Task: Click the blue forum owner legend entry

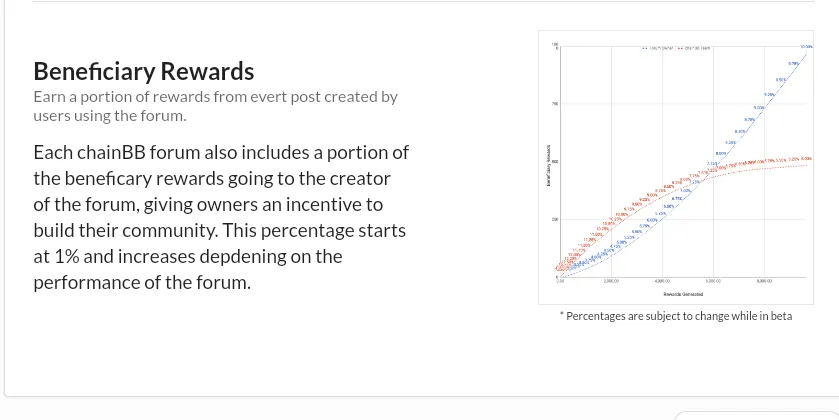Action: 657,48
